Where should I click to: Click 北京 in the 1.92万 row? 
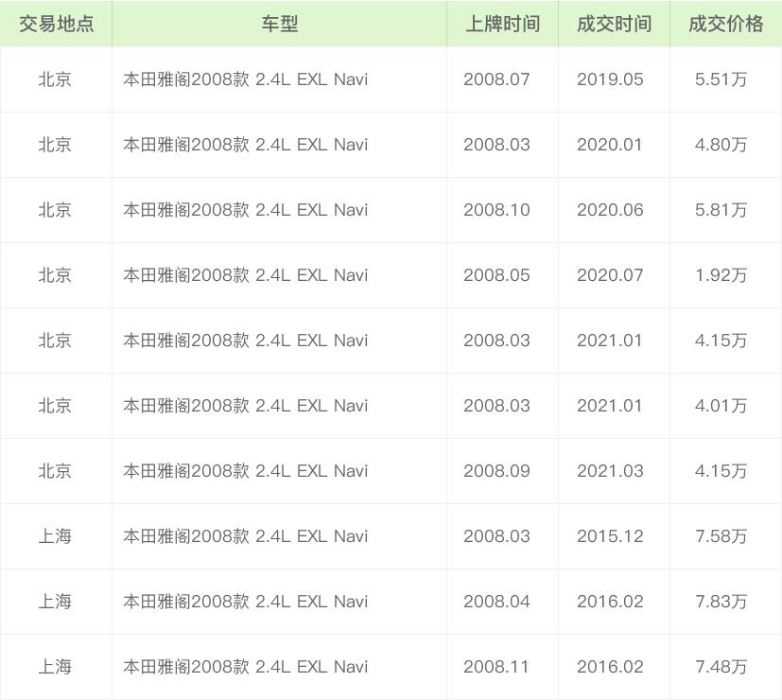(55, 275)
